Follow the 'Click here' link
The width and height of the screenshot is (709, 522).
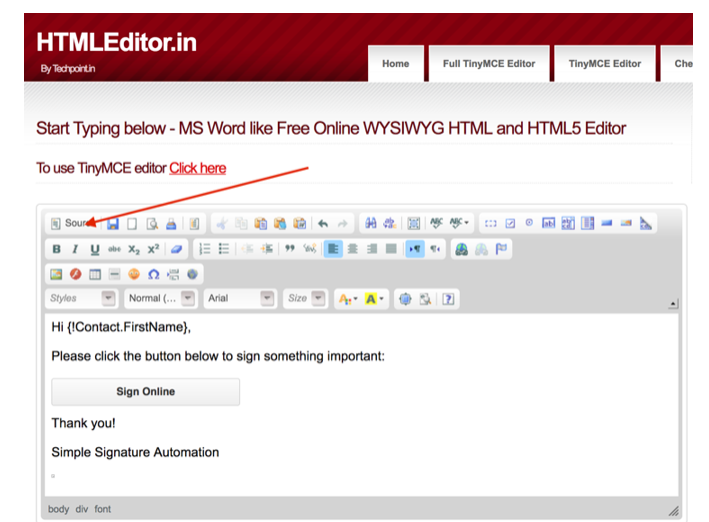[x=198, y=168]
